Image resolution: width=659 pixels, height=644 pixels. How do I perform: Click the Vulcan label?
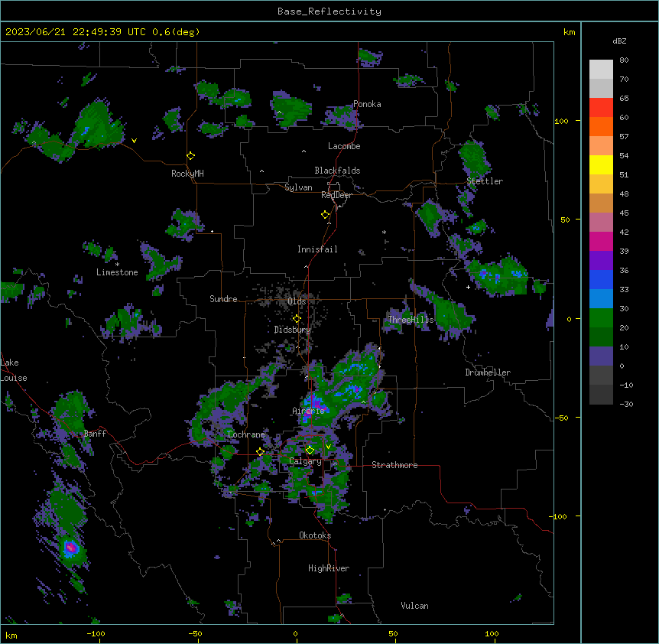(415, 606)
